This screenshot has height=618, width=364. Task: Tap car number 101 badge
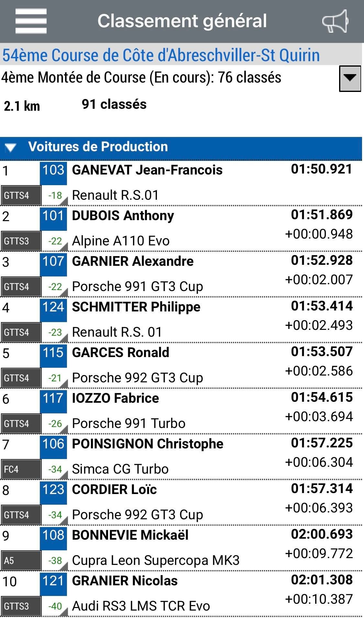point(53,216)
